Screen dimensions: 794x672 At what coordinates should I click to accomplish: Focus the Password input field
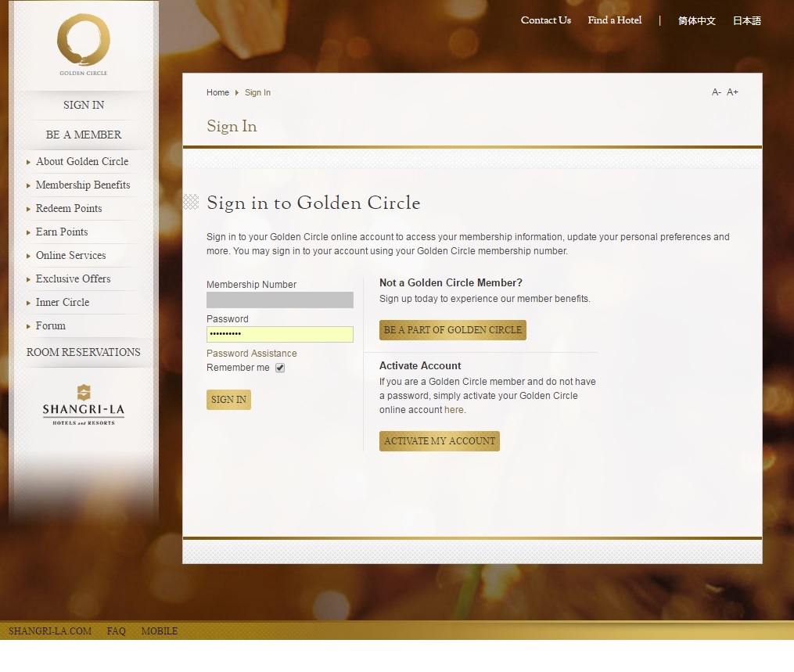coord(280,334)
